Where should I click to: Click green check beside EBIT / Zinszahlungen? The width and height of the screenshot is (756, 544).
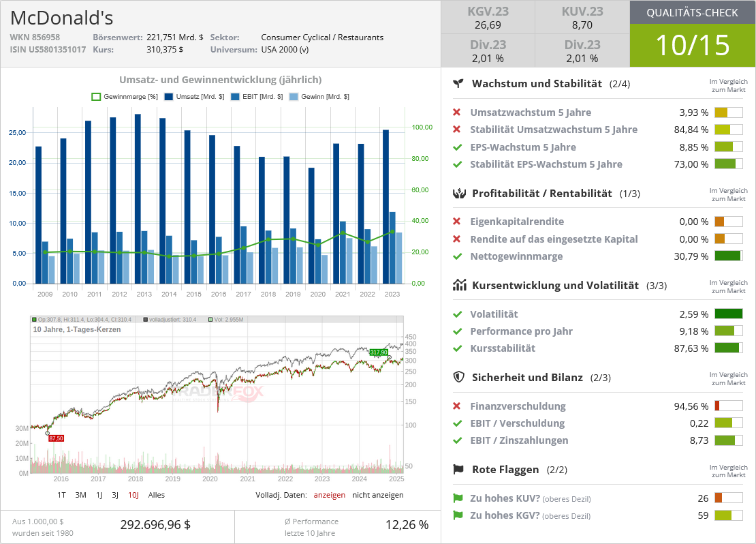point(458,440)
